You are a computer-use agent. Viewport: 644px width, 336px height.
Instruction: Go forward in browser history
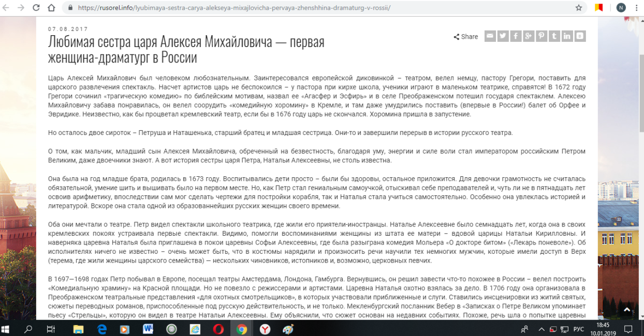pos(21,8)
